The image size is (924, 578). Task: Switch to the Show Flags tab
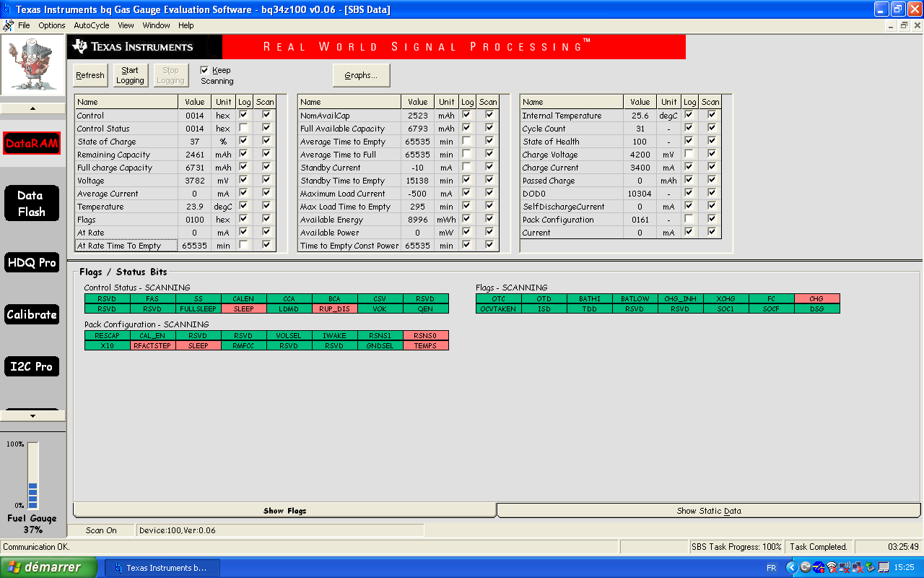click(284, 511)
